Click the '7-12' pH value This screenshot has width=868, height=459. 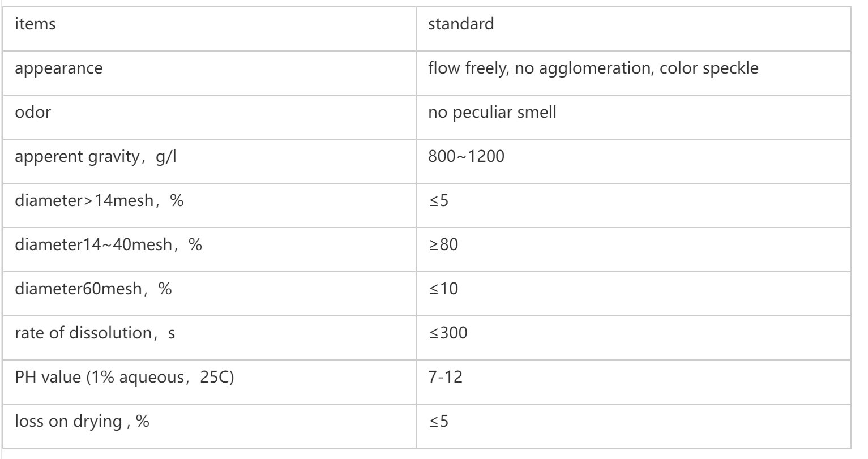(x=445, y=377)
